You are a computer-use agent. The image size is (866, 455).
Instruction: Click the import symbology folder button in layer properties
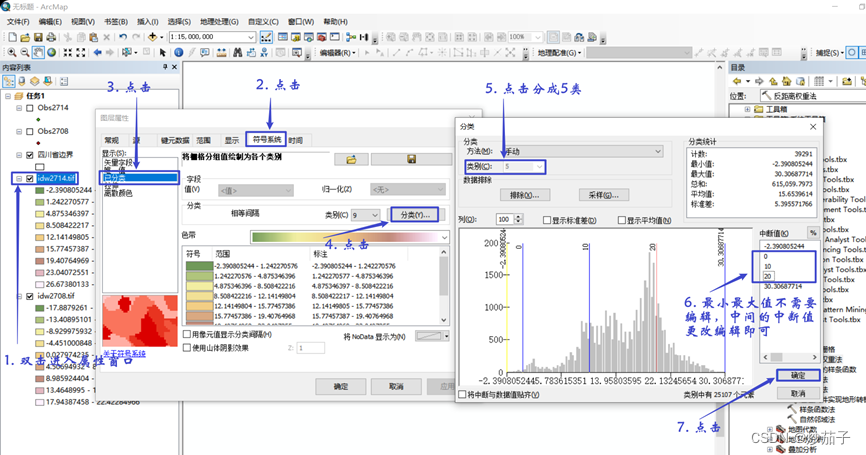(351, 159)
